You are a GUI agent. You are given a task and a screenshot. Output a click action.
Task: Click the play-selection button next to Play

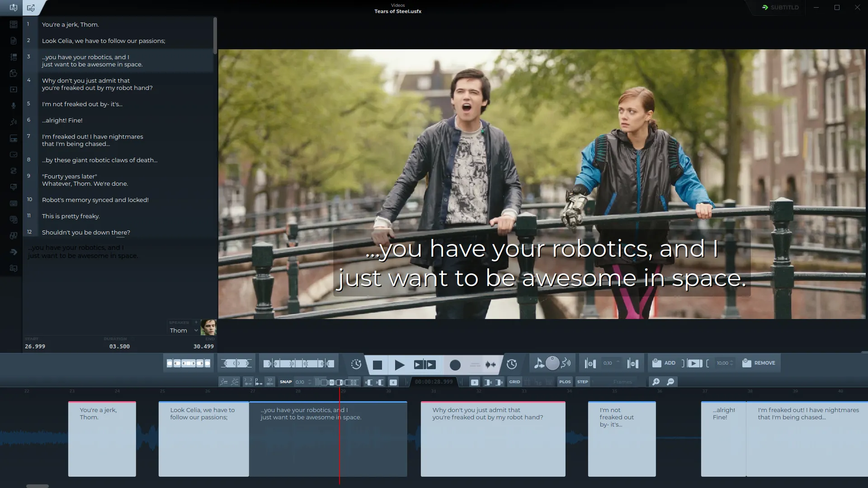coord(425,365)
